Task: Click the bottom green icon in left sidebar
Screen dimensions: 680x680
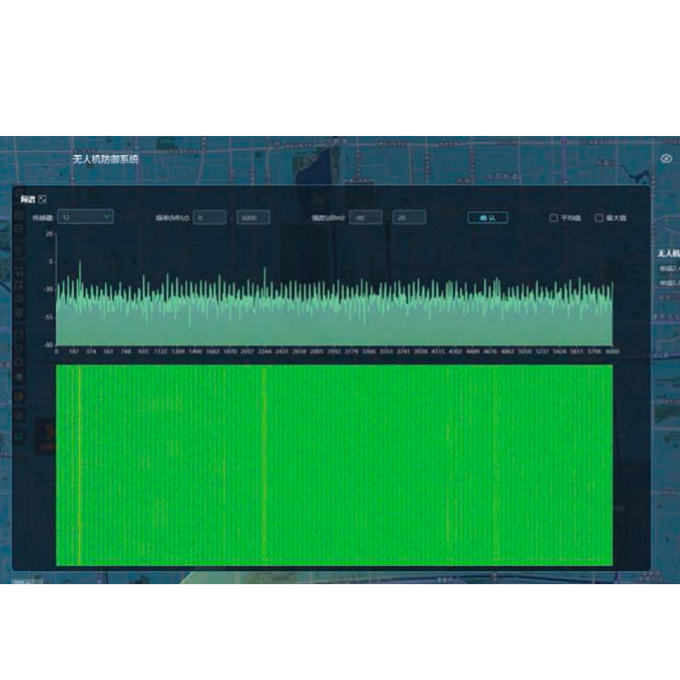Action: click(x=17, y=436)
